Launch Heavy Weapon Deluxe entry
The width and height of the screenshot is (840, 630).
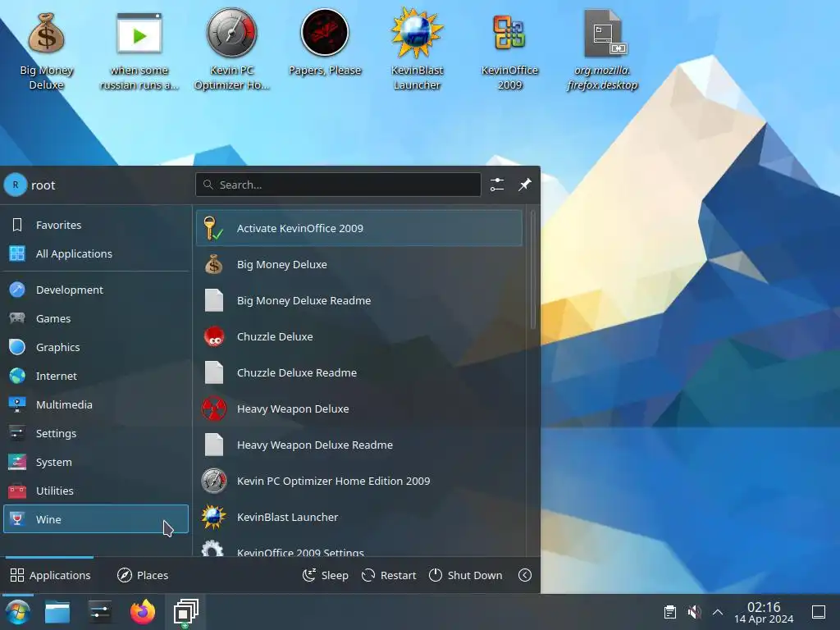(359, 409)
